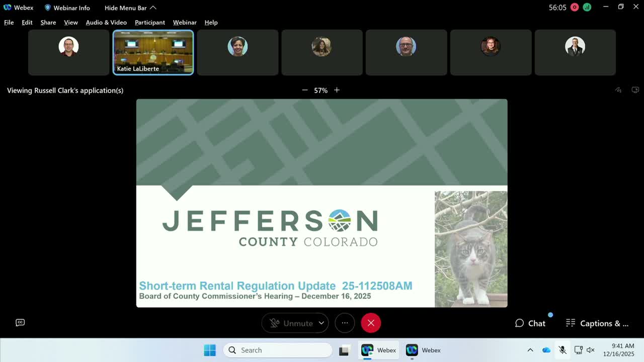Select Katie LaLiberte video thumbnail

[153, 52]
